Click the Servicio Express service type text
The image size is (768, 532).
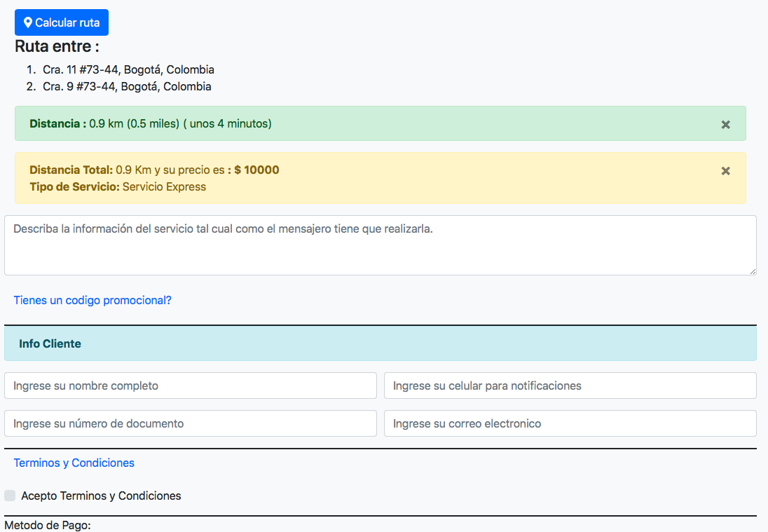point(164,186)
